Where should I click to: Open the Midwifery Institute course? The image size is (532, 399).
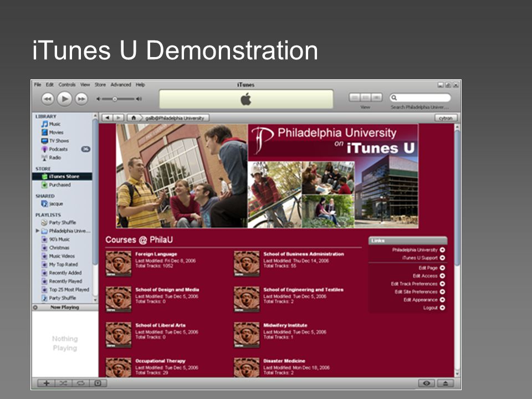click(285, 325)
